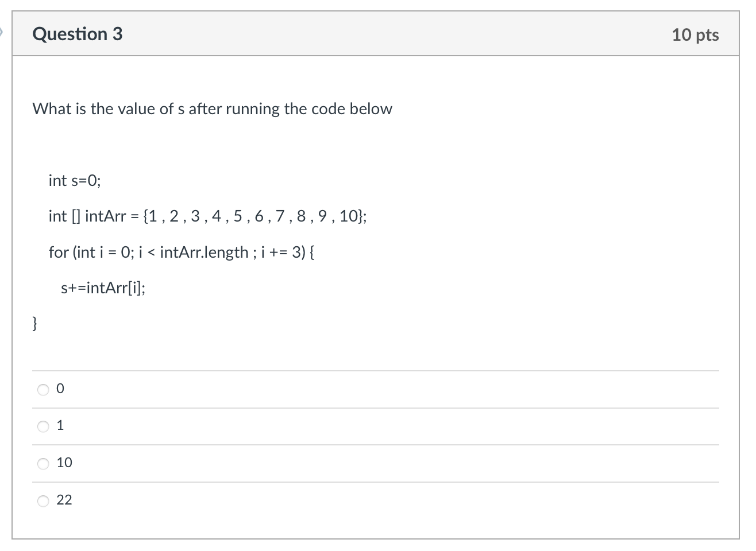Click the question prompt text
The width and height of the screenshot is (756, 551).
(x=213, y=109)
